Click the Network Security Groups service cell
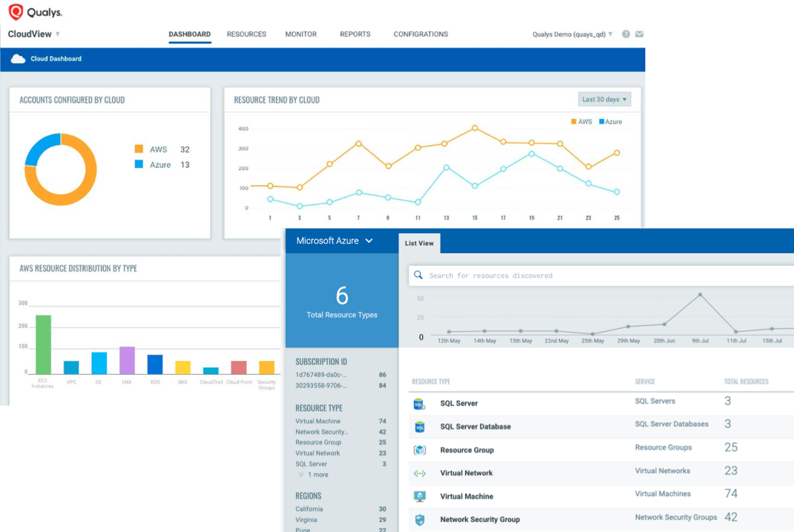Image resolution: width=794 pixels, height=532 pixels. (676, 517)
